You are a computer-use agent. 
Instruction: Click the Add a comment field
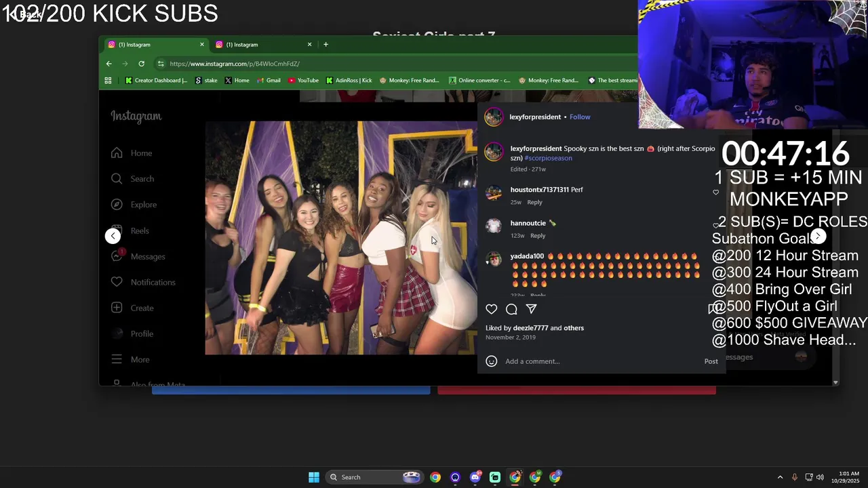[x=600, y=361]
